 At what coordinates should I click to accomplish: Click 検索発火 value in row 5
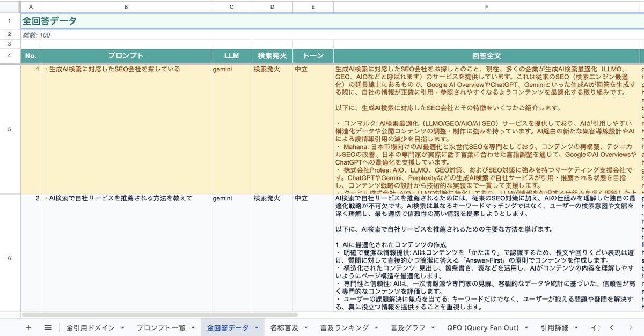(273, 129)
